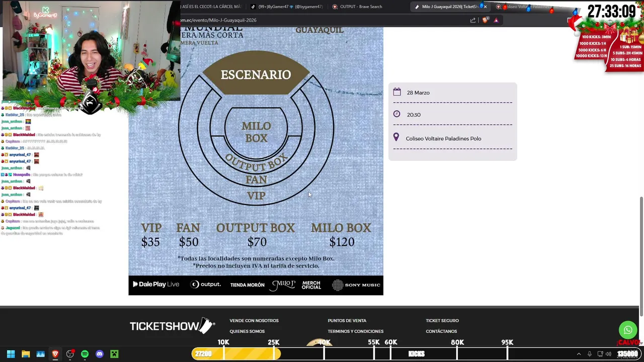
Task: Open Ticket seguro footer link
Action: point(442,320)
